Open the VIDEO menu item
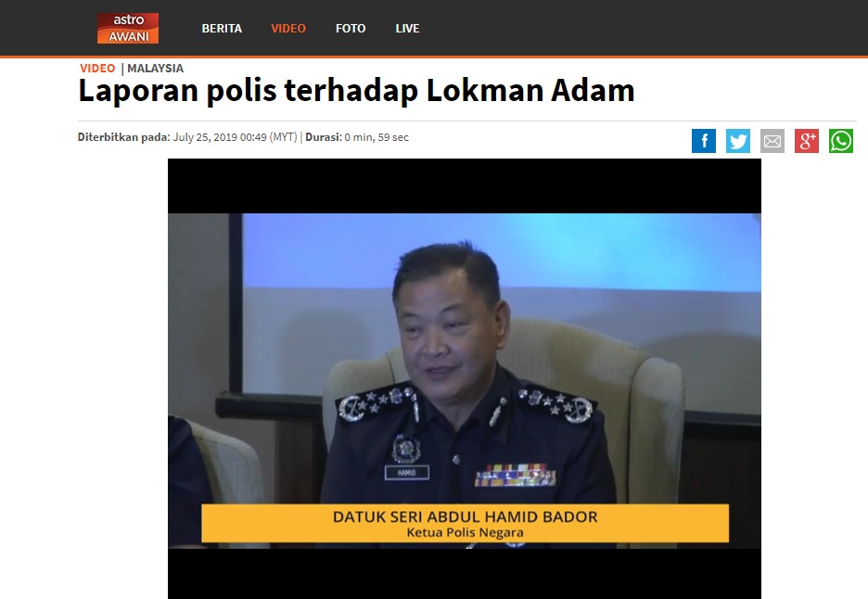Viewport: 868px width, 599px height. (288, 28)
